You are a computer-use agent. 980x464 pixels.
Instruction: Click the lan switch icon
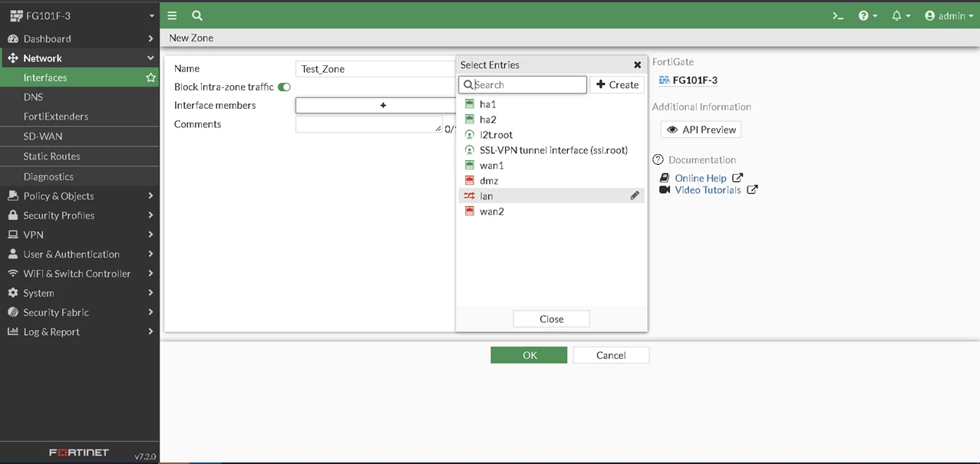point(470,196)
